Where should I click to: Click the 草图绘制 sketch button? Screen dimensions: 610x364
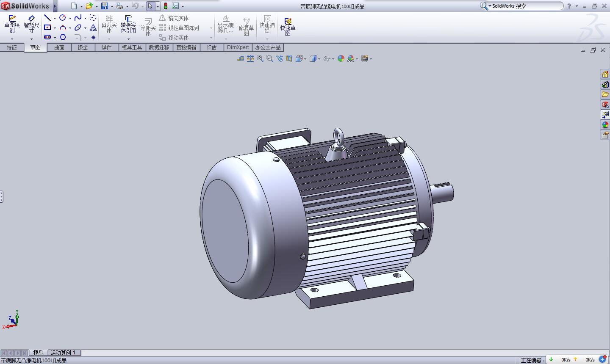(12, 25)
